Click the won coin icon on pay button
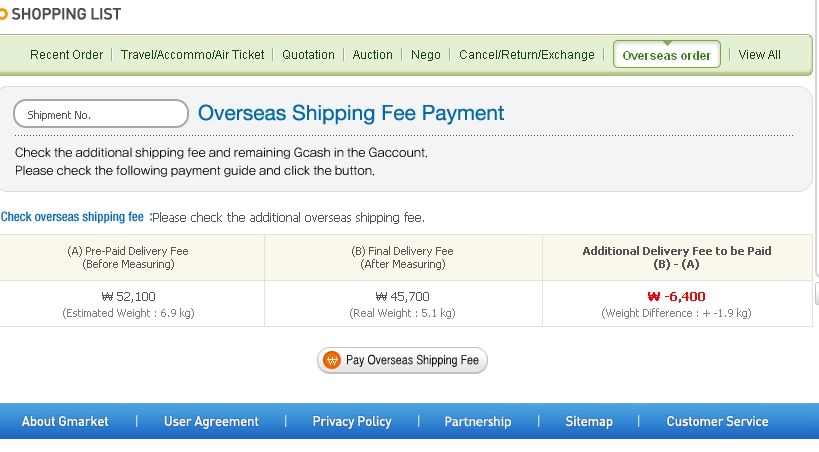The image size is (819, 452). tap(333, 361)
